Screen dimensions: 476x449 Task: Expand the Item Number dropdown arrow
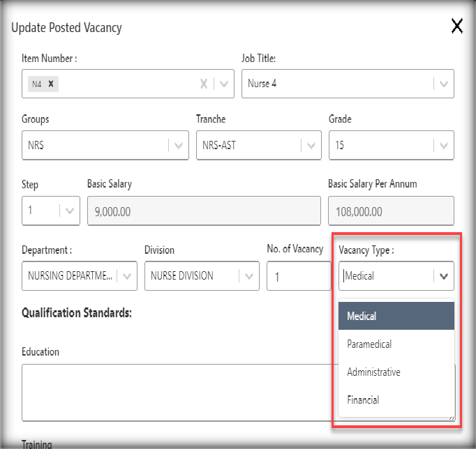pos(224,84)
